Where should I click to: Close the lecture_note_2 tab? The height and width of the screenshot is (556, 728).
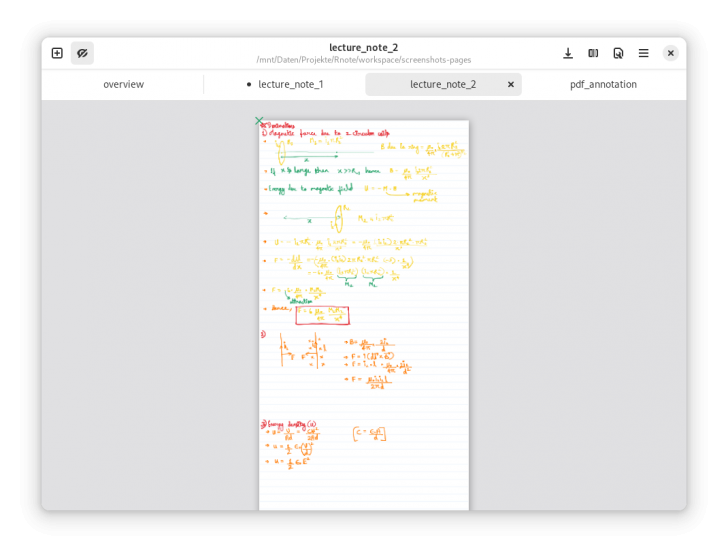(x=511, y=84)
